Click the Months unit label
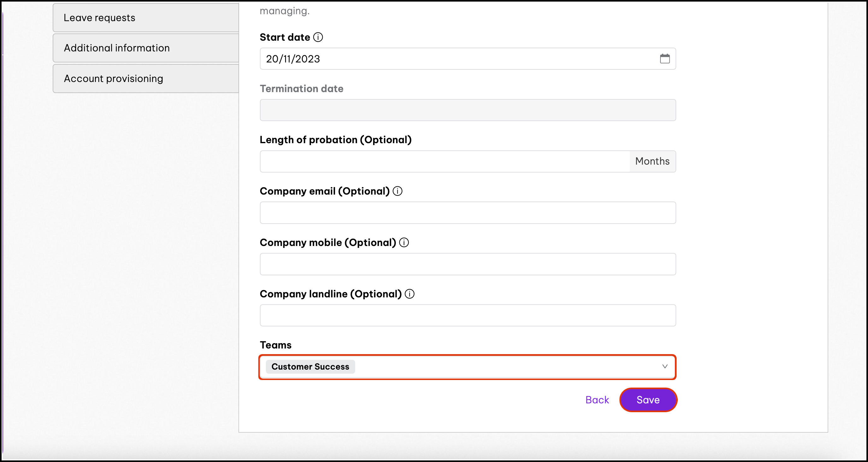Image resolution: width=868 pixels, height=462 pixels. tap(652, 161)
